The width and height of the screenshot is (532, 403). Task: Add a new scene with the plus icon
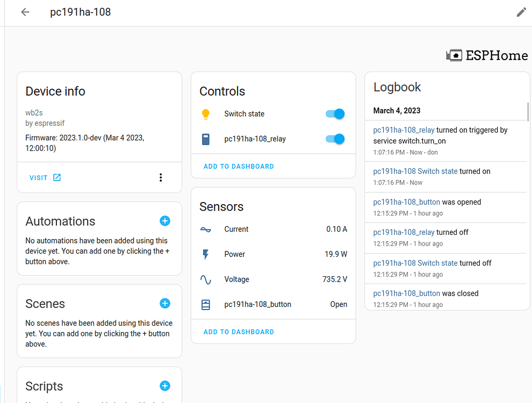pos(165,304)
